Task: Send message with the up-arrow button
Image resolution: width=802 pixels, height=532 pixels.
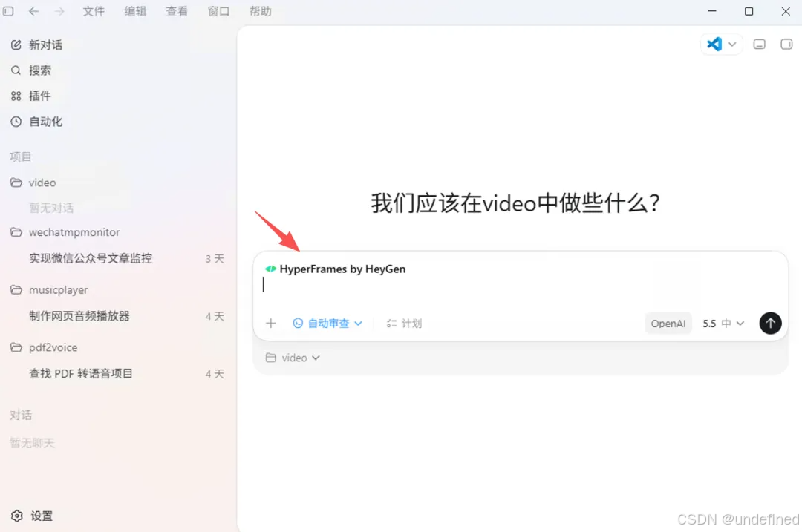Action: pos(770,323)
